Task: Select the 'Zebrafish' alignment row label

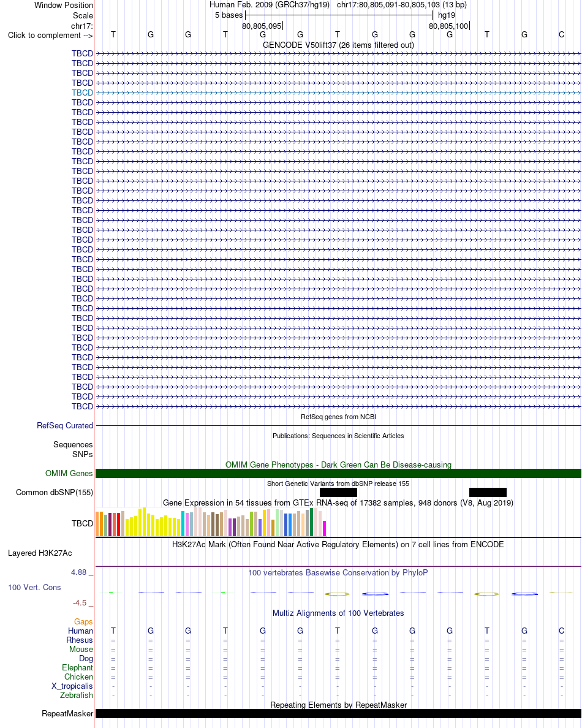Action: 77,696
